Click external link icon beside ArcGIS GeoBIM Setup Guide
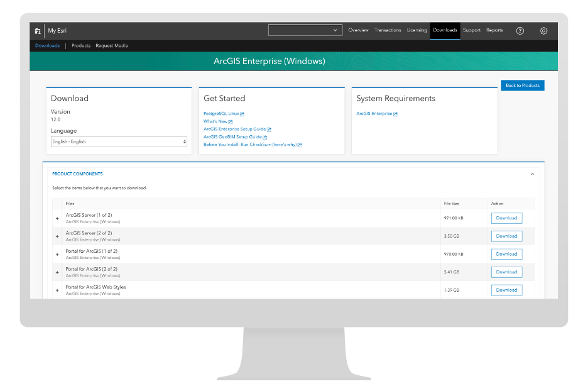The width and height of the screenshot is (588, 391). [264, 137]
